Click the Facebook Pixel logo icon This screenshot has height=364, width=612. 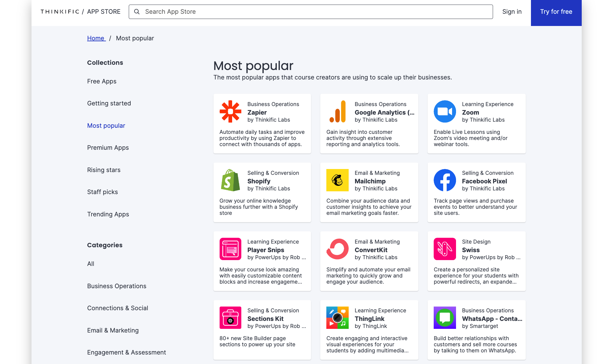[x=445, y=180]
